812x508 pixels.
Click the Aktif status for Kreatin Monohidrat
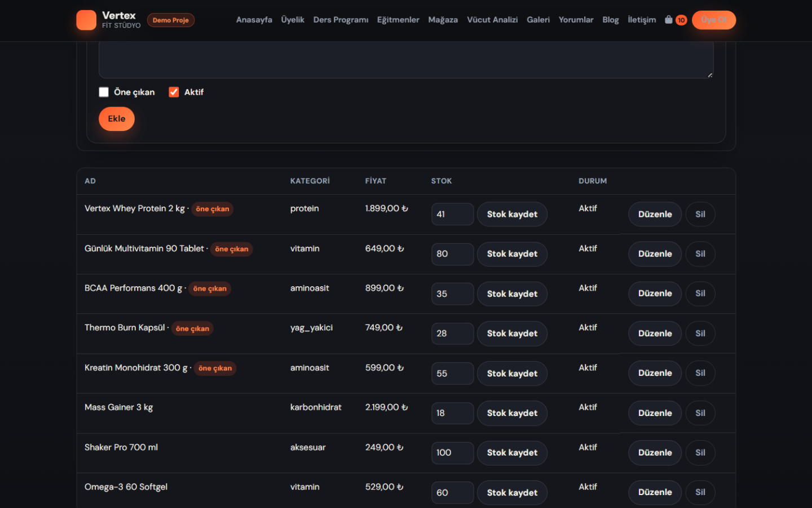(588, 367)
